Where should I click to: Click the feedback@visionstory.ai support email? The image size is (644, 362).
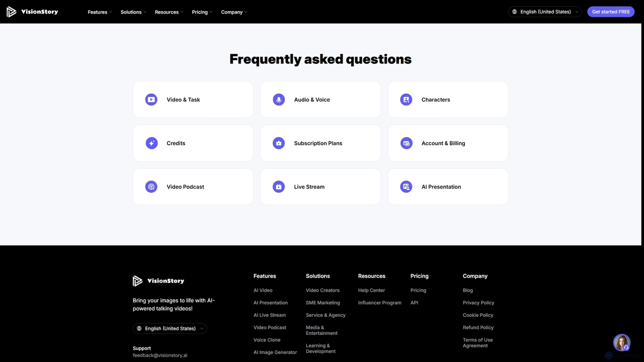[x=160, y=355]
